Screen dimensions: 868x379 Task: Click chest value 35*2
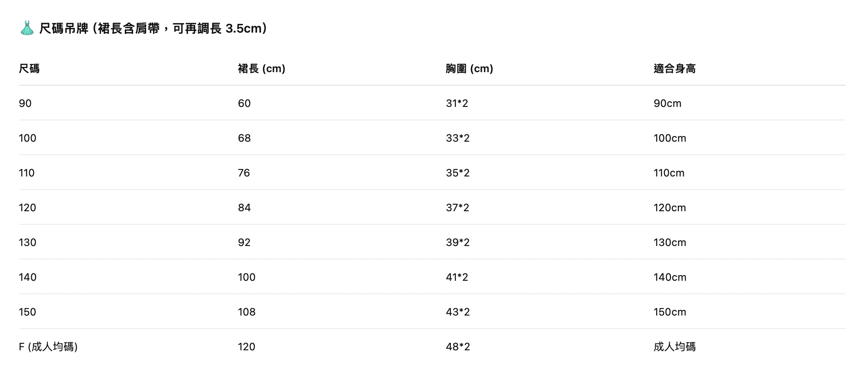pos(457,173)
